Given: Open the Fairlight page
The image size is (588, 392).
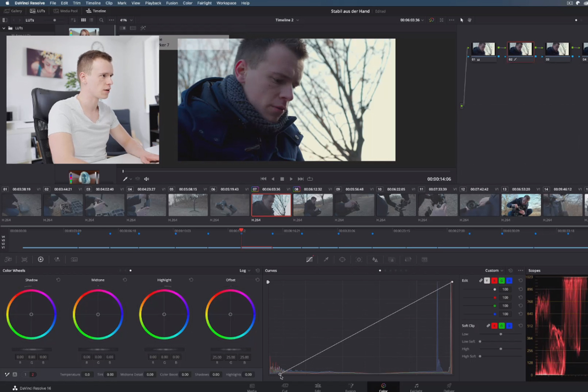Looking at the screenshot, I should [x=416, y=387].
